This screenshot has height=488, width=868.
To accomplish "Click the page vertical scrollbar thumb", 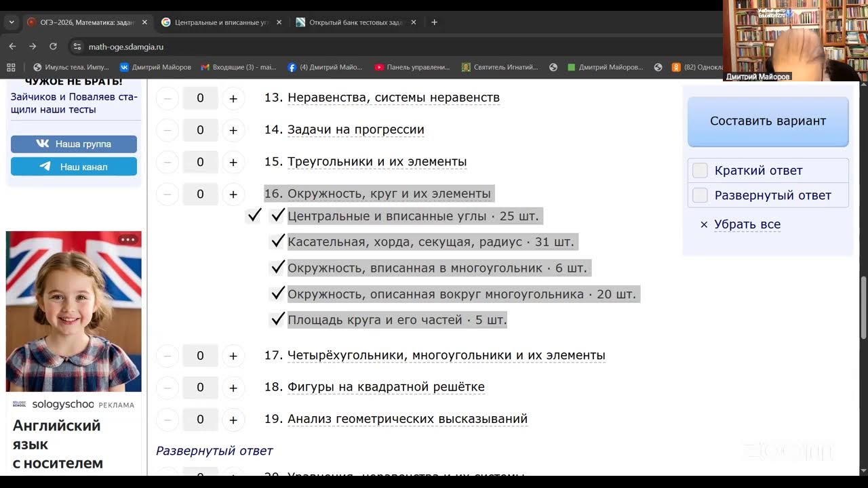I will tap(863, 308).
